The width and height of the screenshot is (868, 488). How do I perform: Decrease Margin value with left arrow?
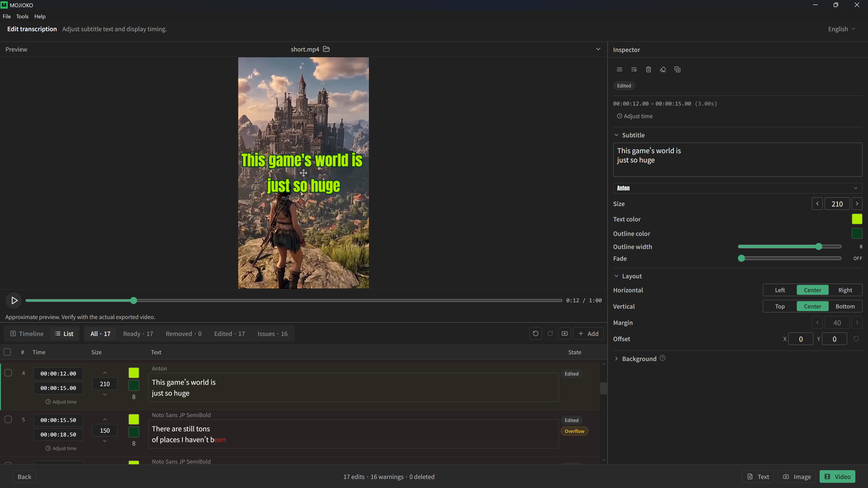pyautogui.click(x=817, y=323)
